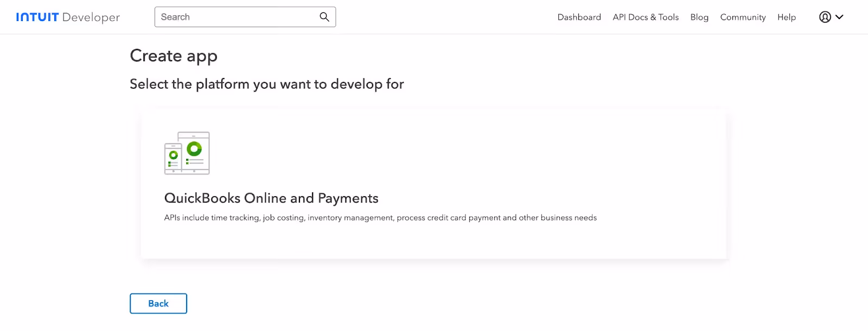868x331 pixels.
Task: Click the Intuit Developer logo
Action: click(68, 17)
